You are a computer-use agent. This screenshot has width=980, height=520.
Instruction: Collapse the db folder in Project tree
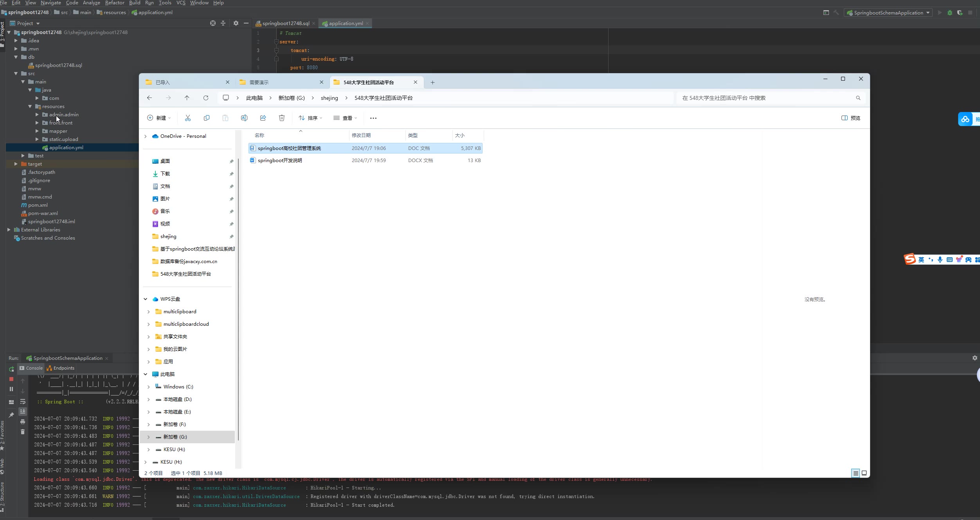tap(16, 57)
